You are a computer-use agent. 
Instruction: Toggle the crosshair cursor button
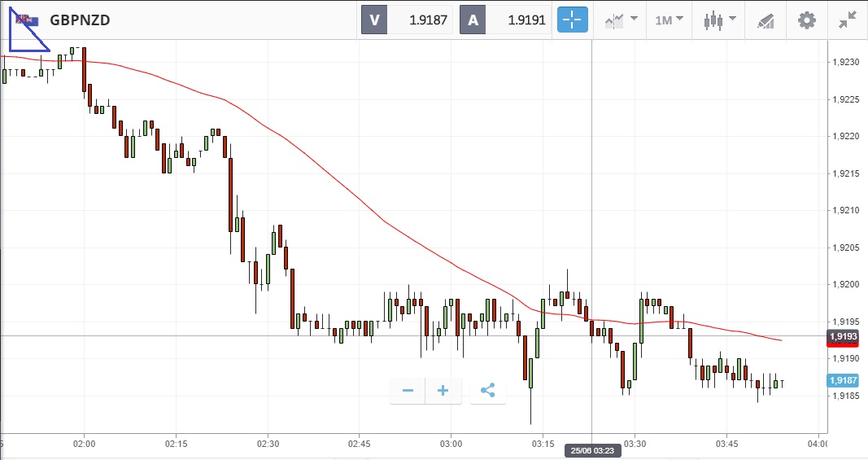point(572,20)
